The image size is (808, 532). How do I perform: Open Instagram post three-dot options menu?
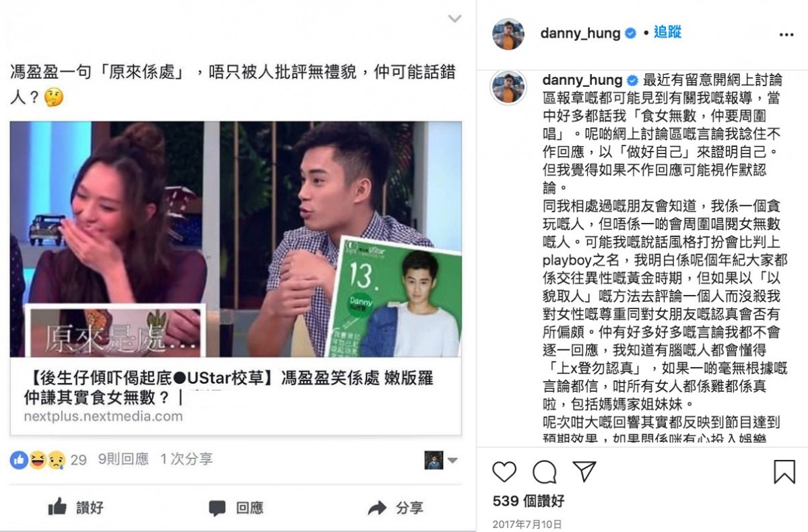click(786, 34)
